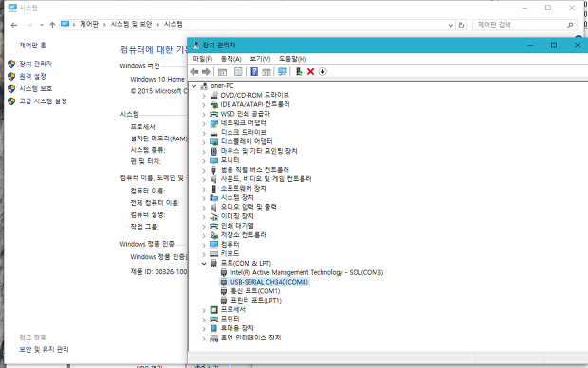This screenshot has width=588, height=368.
Task: Click the DVD/CD-ROM drive category icon
Action: coord(213,95)
